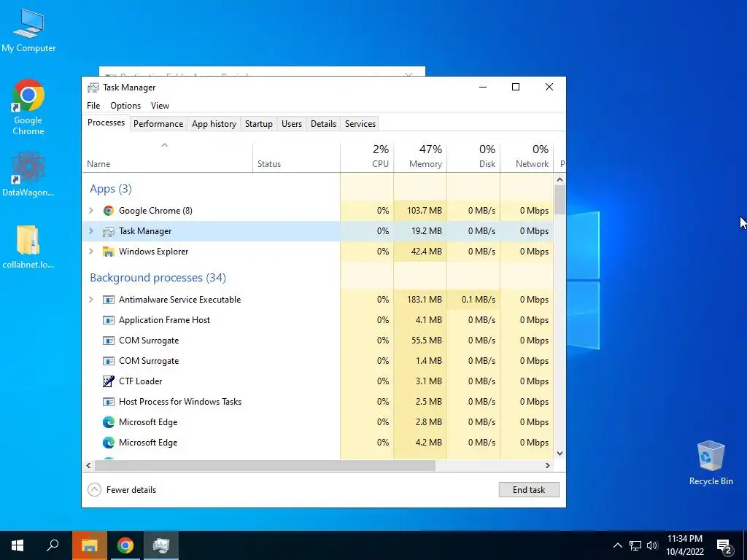Image resolution: width=747 pixels, height=560 pixels.
Task: Click the vertical scrollbar thumb
Action: [x=560, y=200]
